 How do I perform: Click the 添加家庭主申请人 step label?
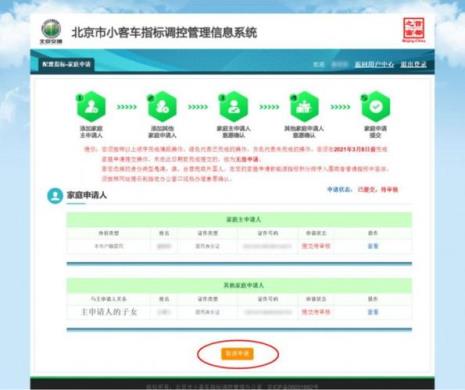point(91,132)
